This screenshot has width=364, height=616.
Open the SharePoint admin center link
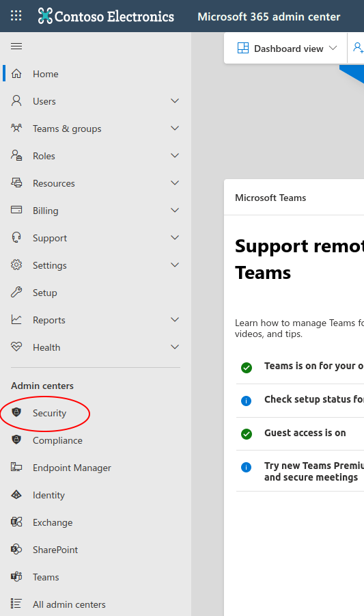point(55,550)
